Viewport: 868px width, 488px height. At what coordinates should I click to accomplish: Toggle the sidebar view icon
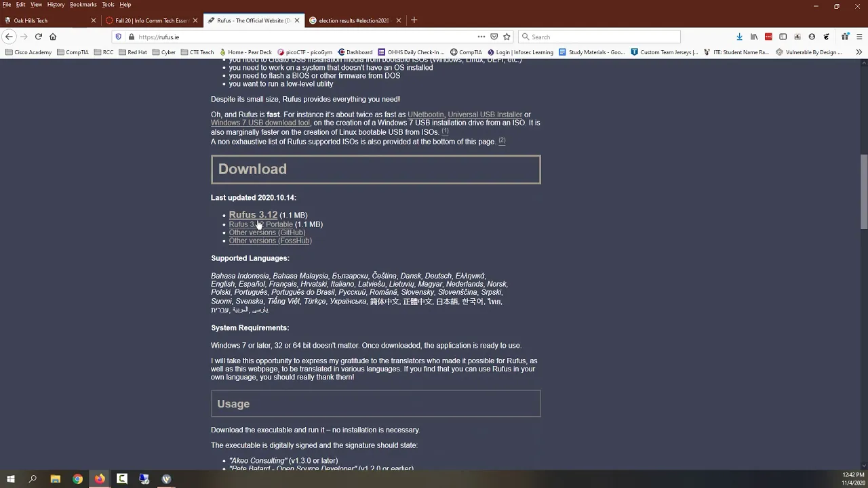point(783,37)
